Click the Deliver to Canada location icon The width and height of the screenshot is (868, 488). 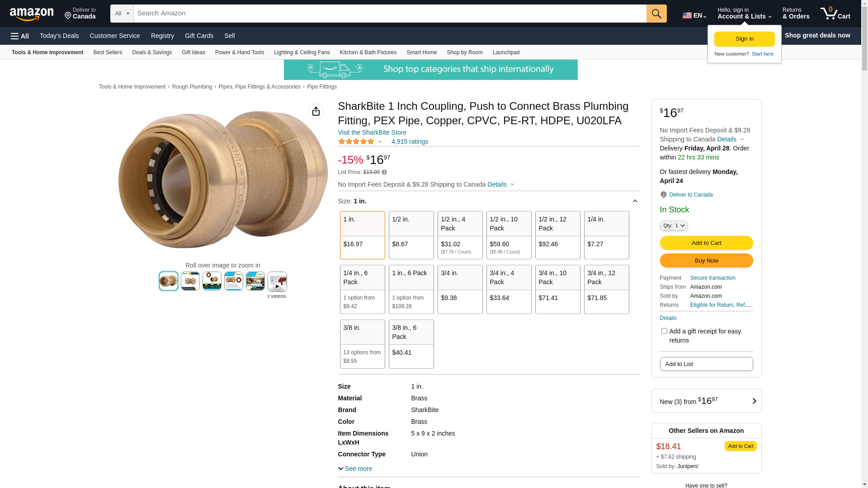(x=664, y=195)
